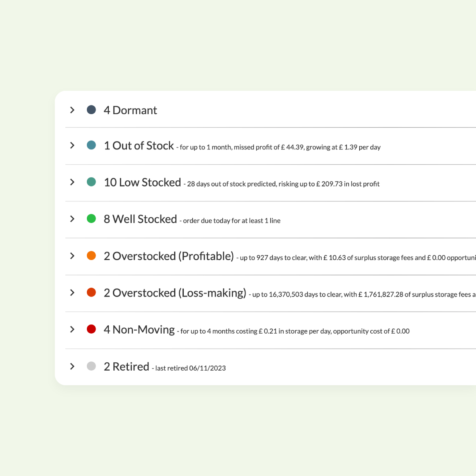
Task: Expand the Out of Stock chevron
Action: pos(72,145)
